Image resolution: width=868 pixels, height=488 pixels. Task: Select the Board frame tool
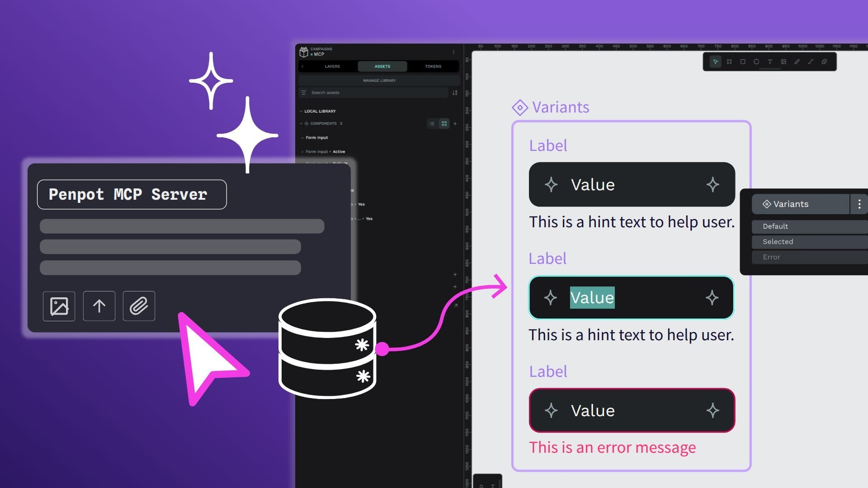pyautogui.click(x=729, y=62)
